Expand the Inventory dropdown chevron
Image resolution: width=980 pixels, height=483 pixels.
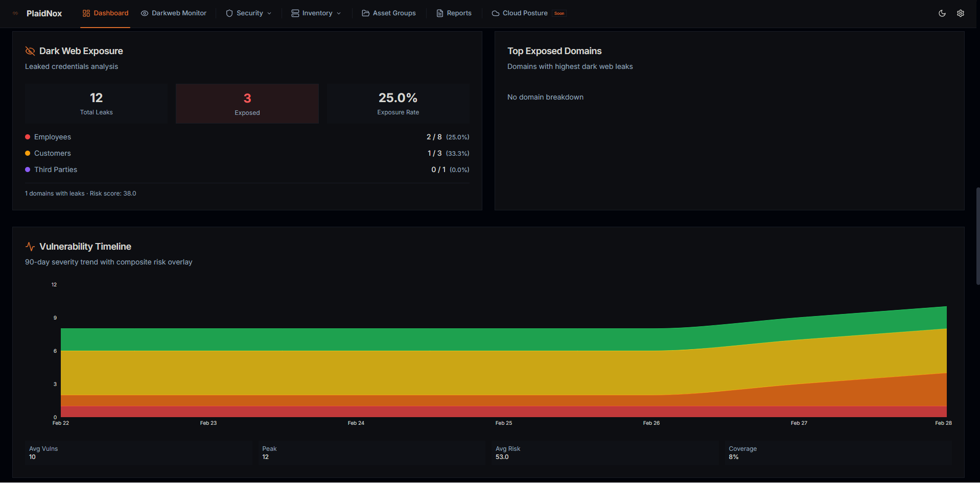coord(339,13)
